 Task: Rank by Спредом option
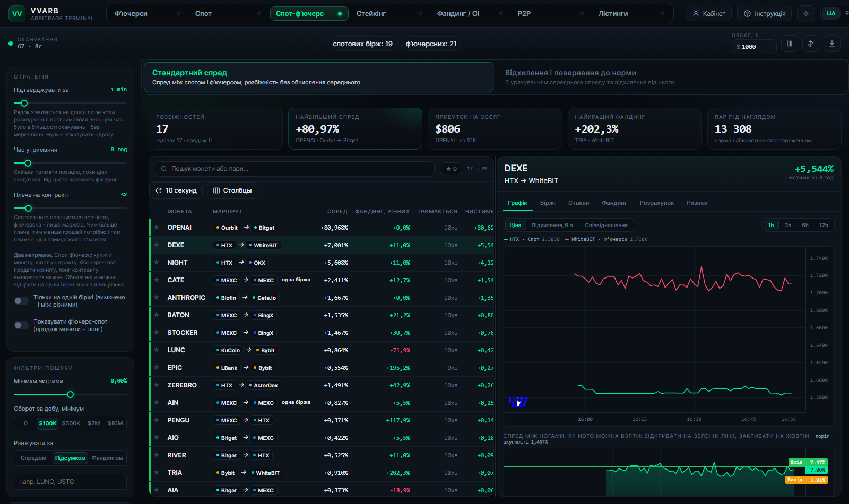point(33,458)
